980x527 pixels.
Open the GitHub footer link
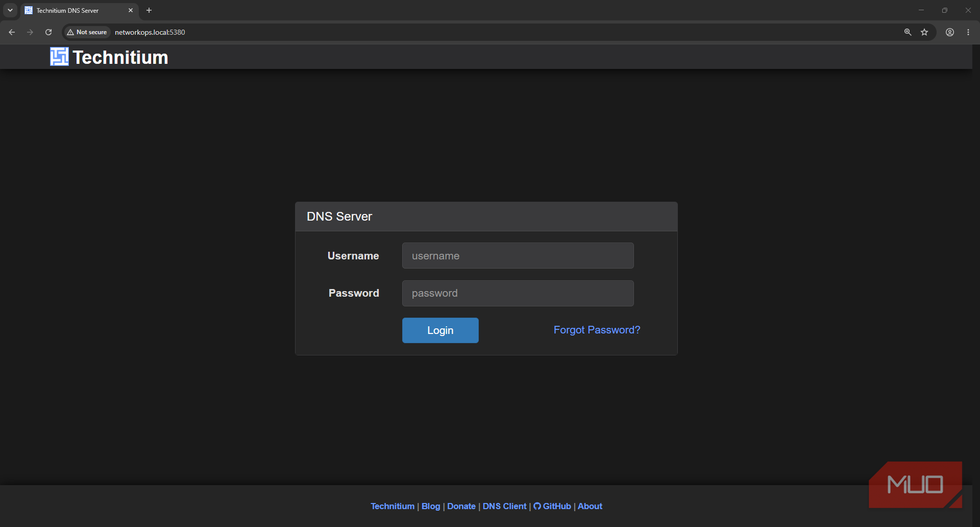[x=552, y=506]
